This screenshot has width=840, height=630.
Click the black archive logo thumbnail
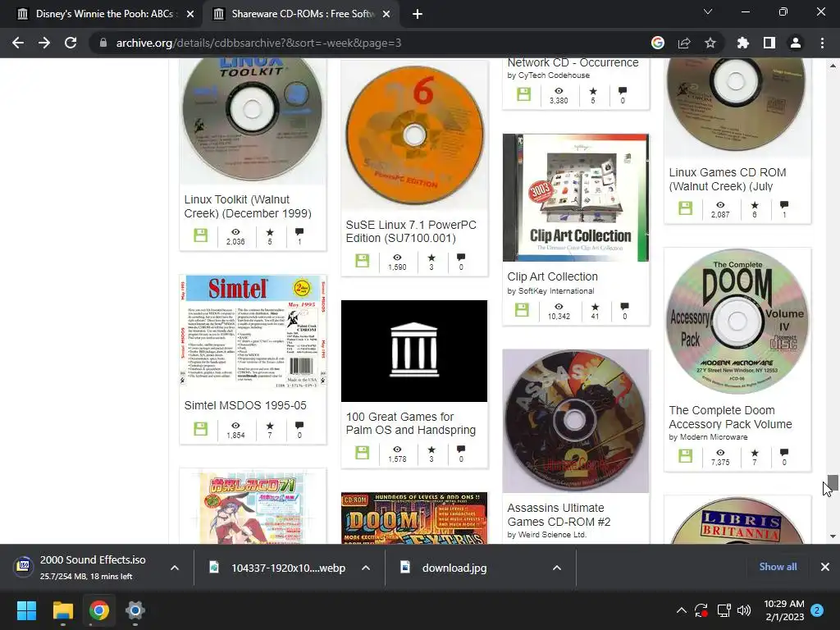pyautogui.click(x=414, y=351)
